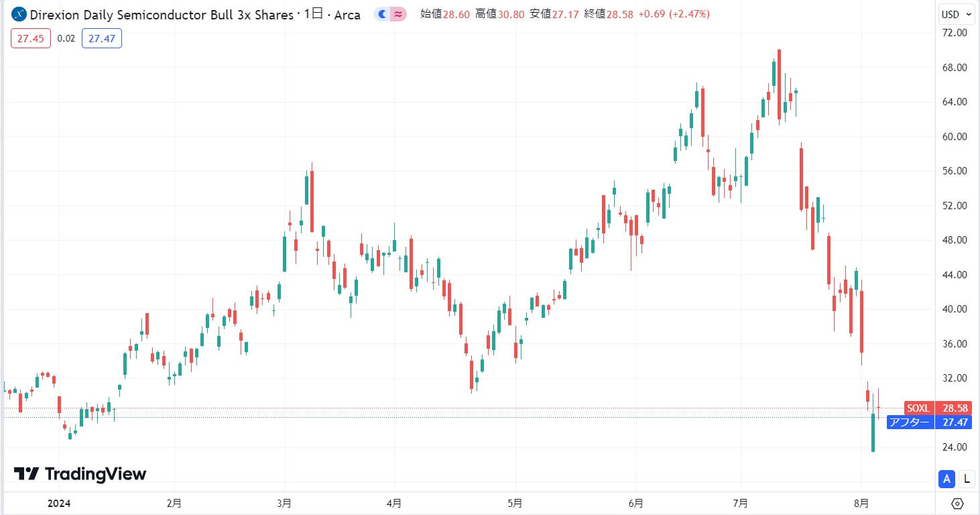
Task: Click the 始値 28.60 open value
Action: 444,14
